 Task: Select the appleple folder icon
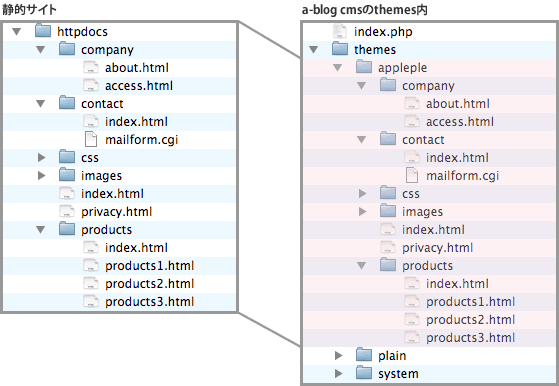[364, 67]
